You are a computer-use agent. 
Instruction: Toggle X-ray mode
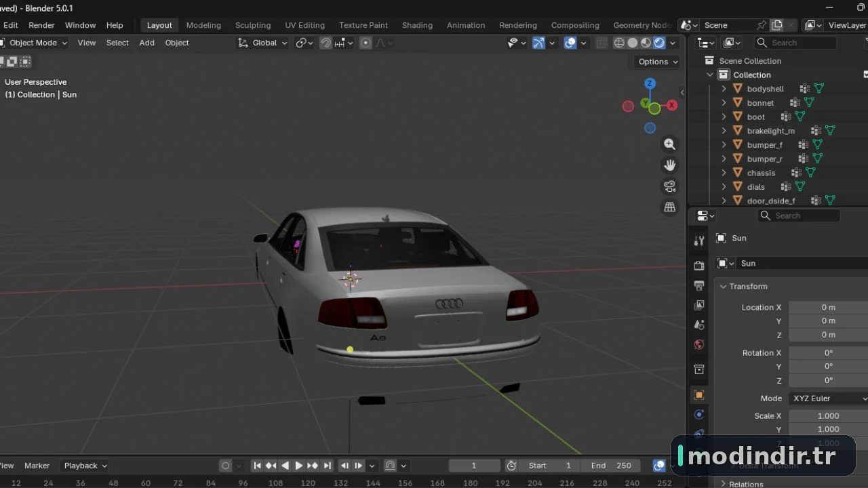(x=601, y=43)
